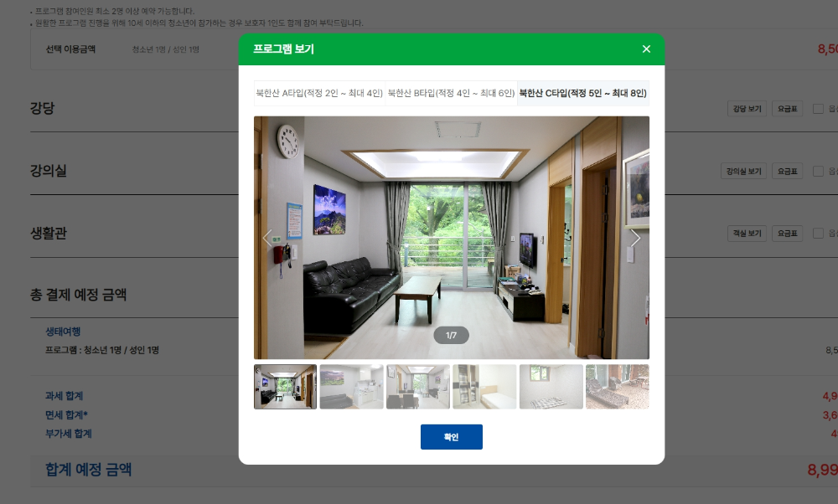Viewport: 838px width, 504px height.
Task: Click the main living room photo
Action: pyautogui.click(x=452, y=238)
